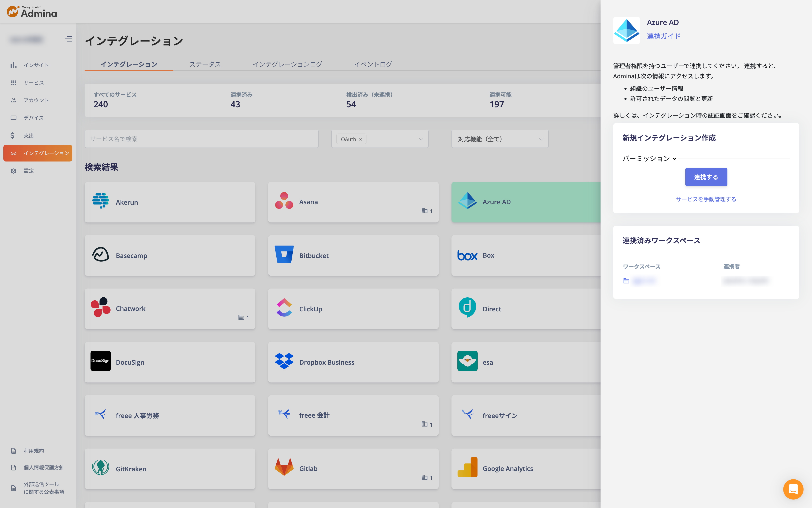Open デバイス from sidebar
The height and width of the screenshot is (508, 812).
[34, 118]
